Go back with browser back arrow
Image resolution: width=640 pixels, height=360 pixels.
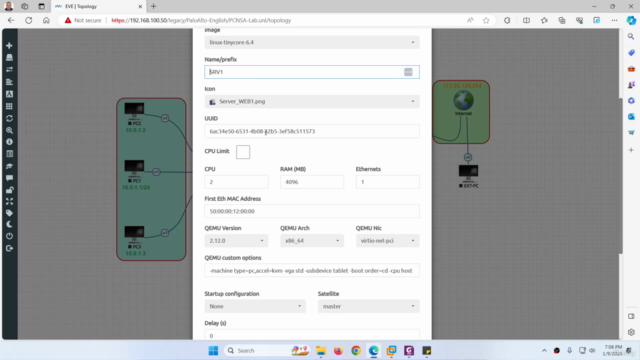[x=11, y=20]
